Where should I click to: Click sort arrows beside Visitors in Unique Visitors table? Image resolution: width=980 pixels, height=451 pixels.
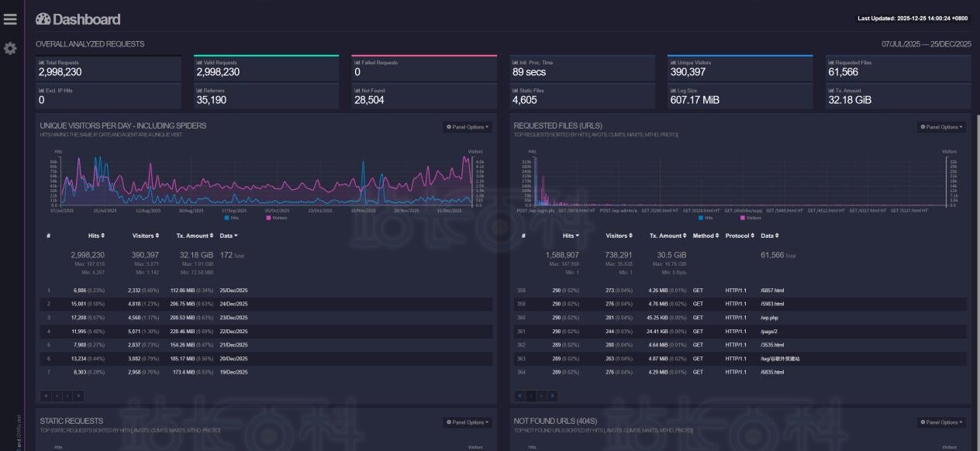point(157,236)
